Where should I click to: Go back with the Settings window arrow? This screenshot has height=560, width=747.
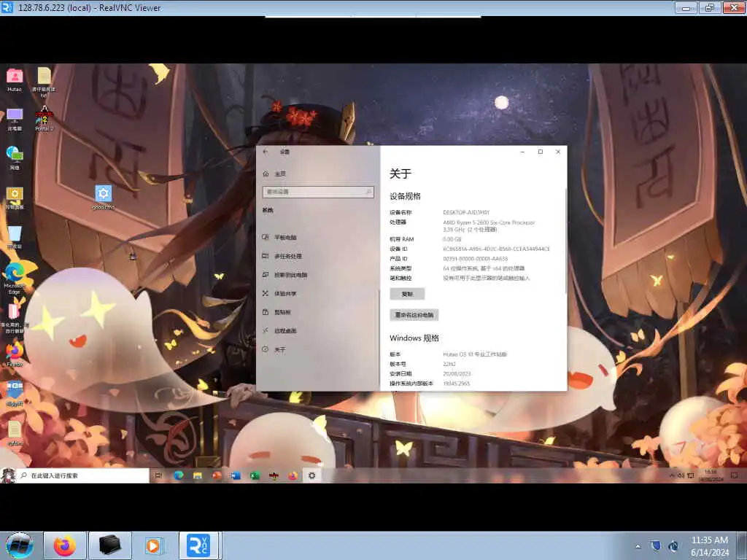pyautogui.click(x=266, y=152)
